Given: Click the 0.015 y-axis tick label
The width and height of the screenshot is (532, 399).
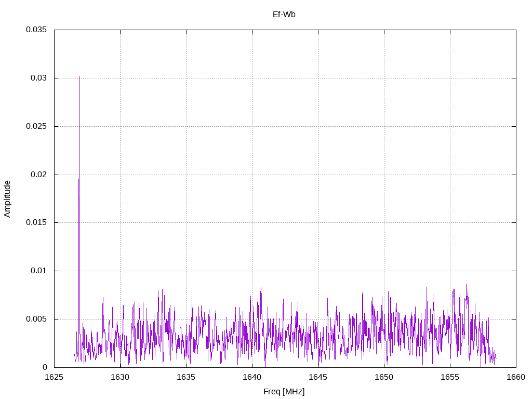Looking at the screenshot, I should pos(36,222).
